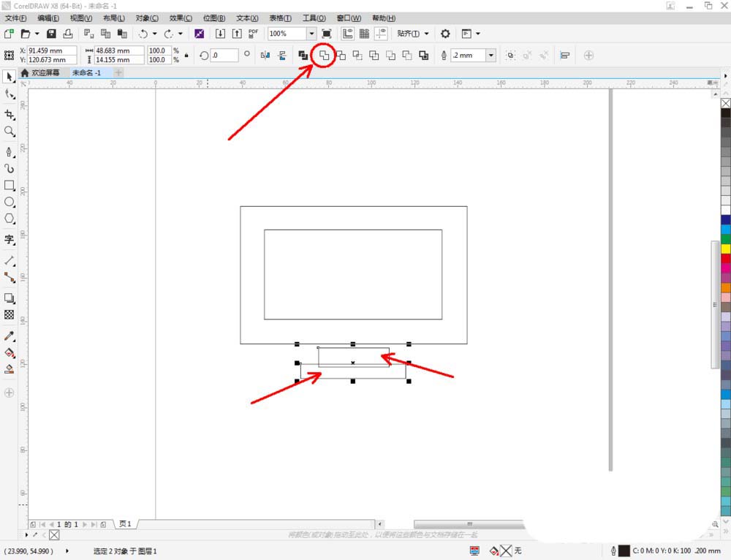Screen dimensions: 731x560
Task: Select the Text tool
Action: (10, 240)
